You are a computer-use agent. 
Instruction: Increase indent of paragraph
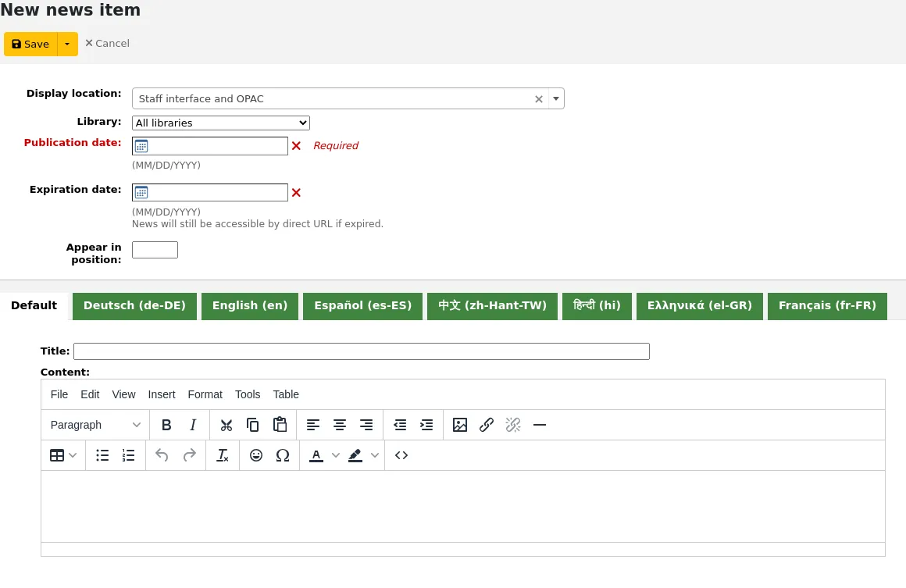click(x=426, y=425)
